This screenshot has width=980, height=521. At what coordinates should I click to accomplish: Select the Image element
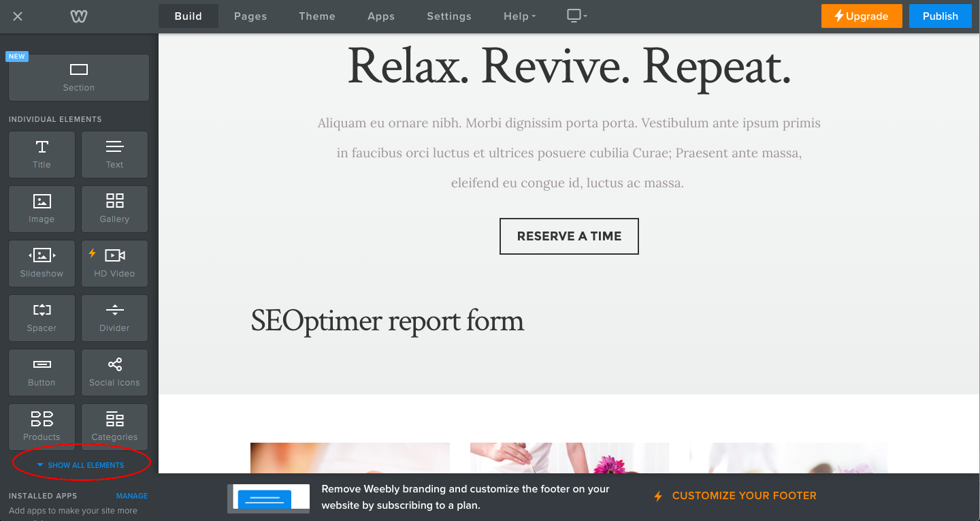[x=42, y=208]
